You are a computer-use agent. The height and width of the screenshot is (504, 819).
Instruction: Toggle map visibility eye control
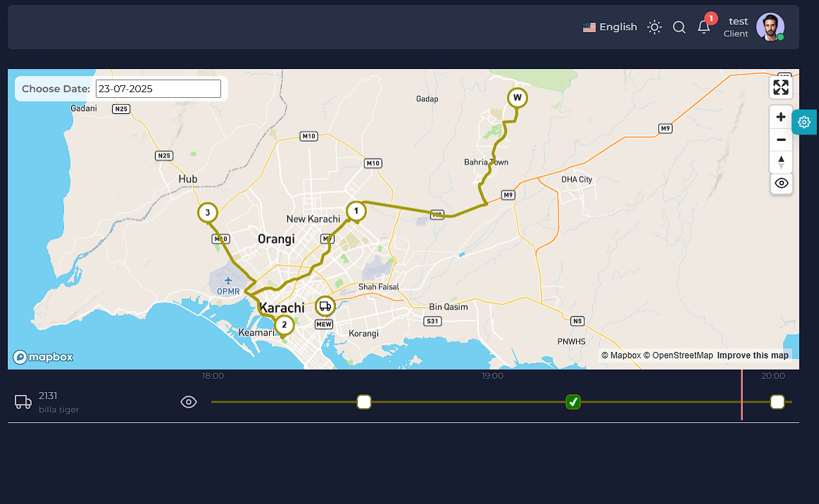pos(781,183)
